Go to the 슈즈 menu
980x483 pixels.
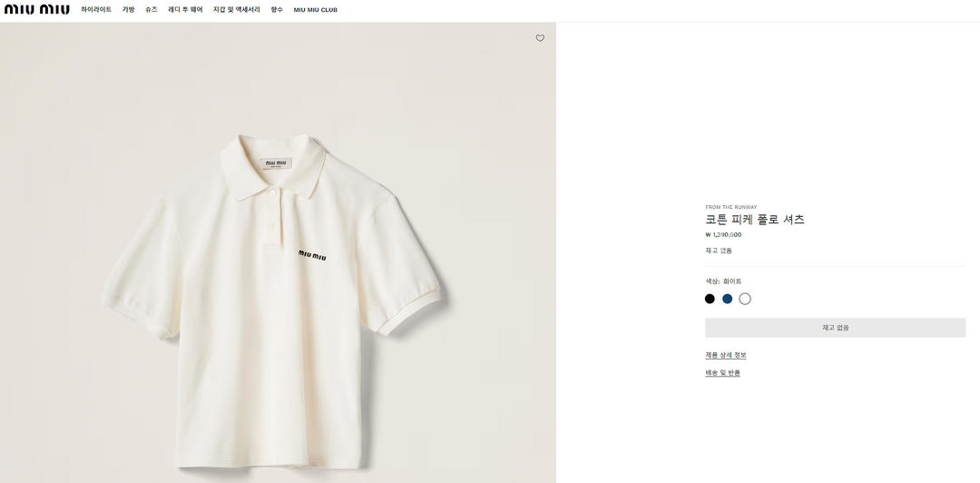tap(151, 10)
